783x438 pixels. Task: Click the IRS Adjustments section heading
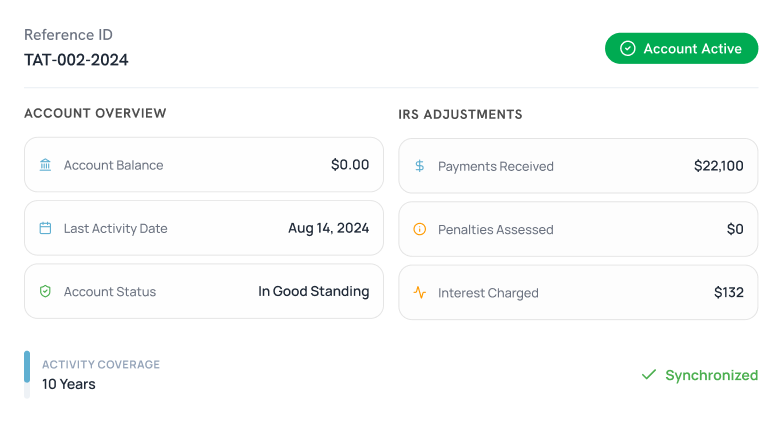coord(460,114)
